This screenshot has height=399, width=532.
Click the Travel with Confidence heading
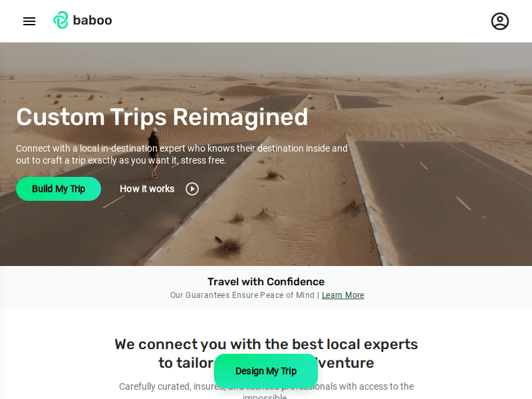266,282
